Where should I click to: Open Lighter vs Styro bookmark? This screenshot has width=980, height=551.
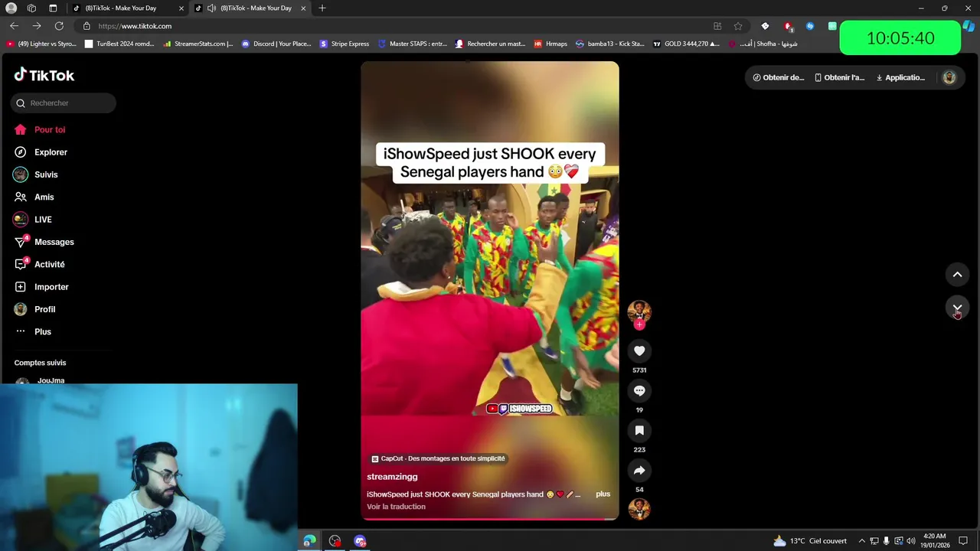pos(41,44)
